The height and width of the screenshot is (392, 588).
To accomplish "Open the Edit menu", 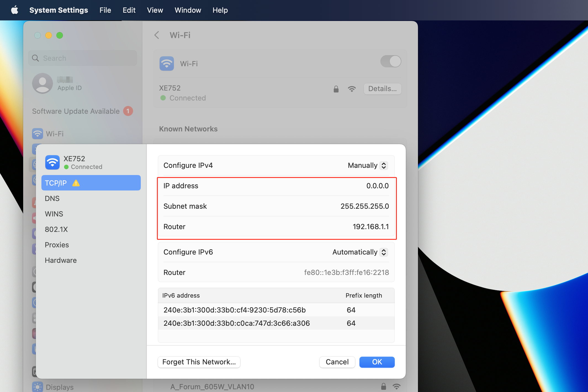I will click(129, 10).
